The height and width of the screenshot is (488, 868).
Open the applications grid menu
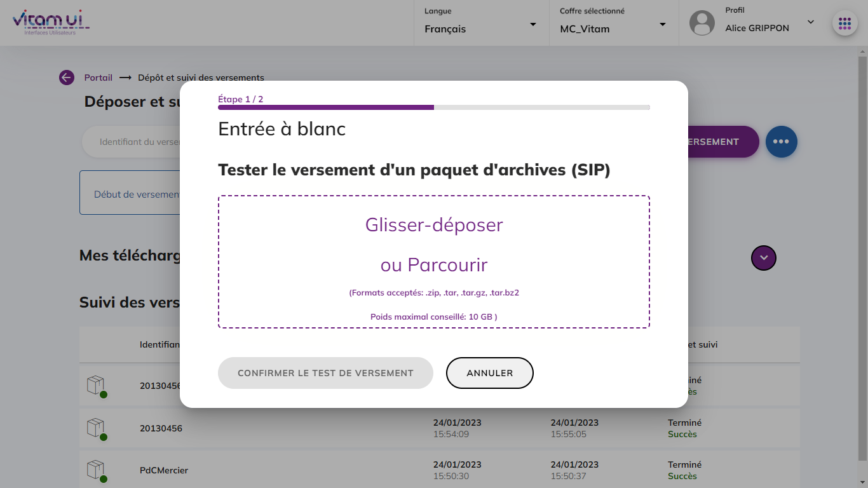[844, 24]
